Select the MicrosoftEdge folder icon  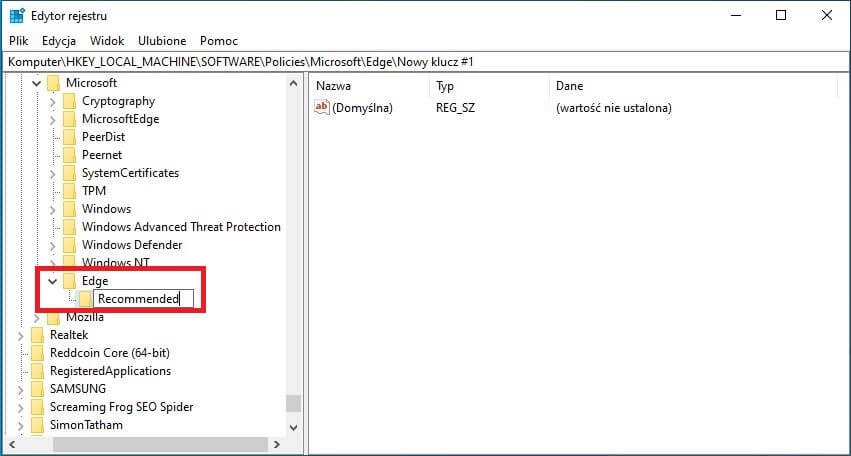[x=69, y=119]
